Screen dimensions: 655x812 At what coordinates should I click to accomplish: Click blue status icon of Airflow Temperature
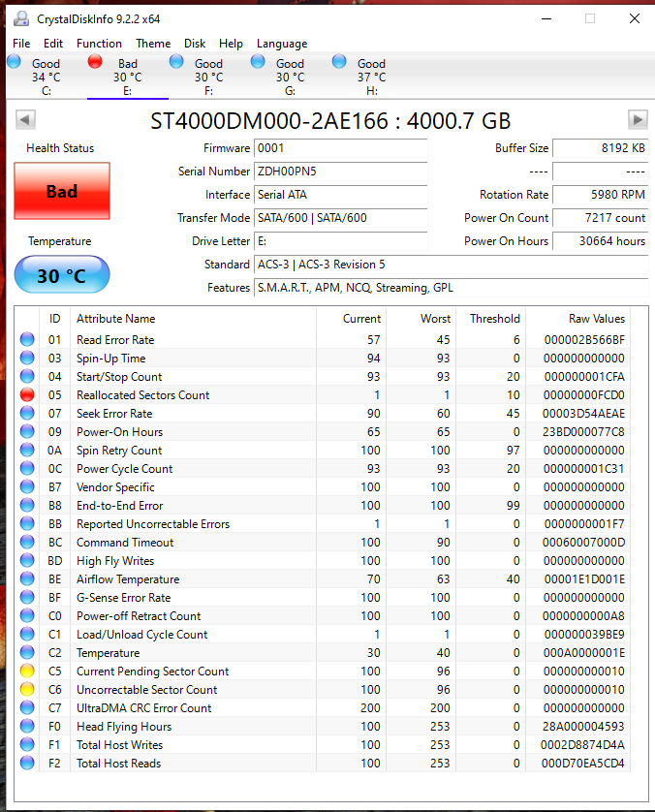point(27,579)
